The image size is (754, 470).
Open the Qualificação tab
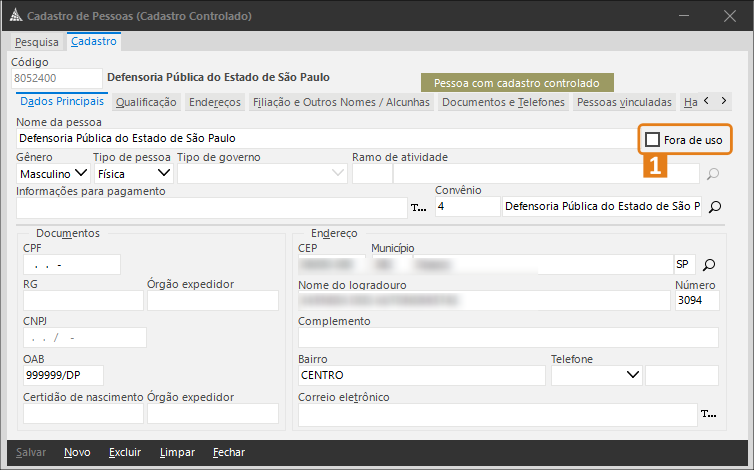[x=146, y=102]
